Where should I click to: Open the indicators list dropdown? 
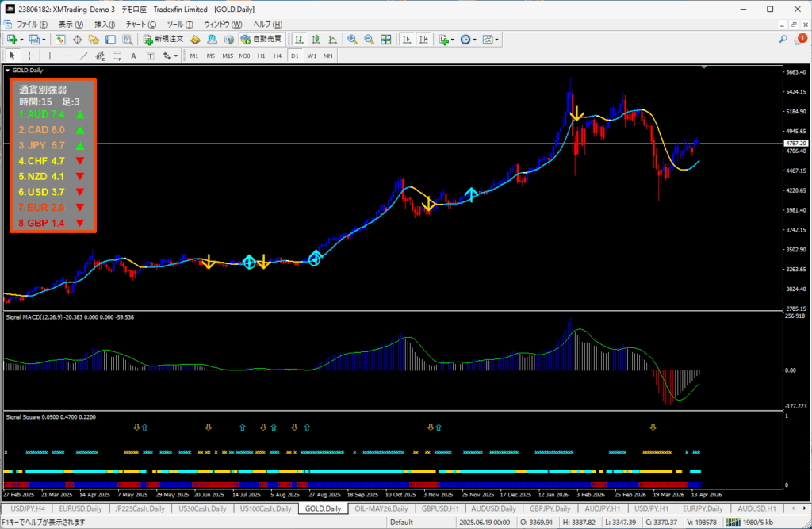pos(446,39)
